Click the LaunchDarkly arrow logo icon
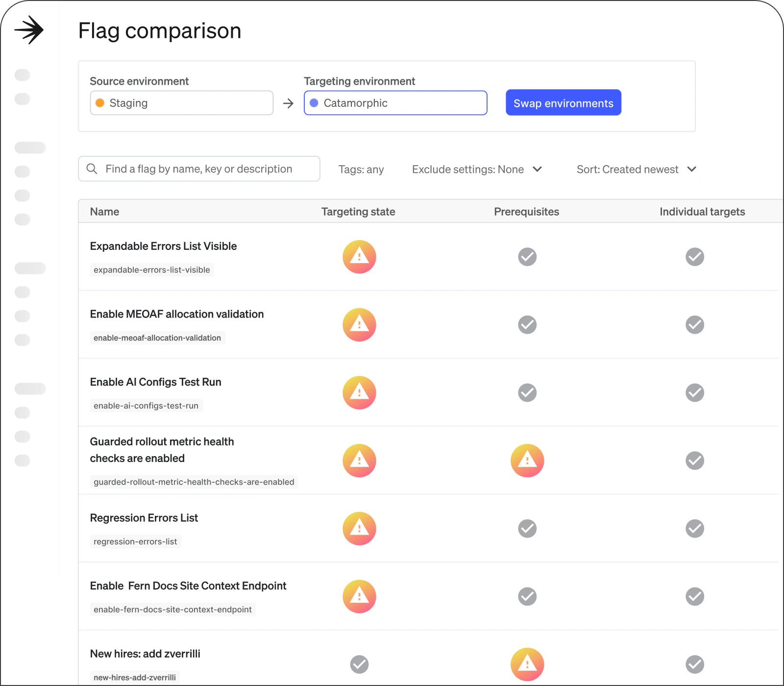 [x=29, y=30]
